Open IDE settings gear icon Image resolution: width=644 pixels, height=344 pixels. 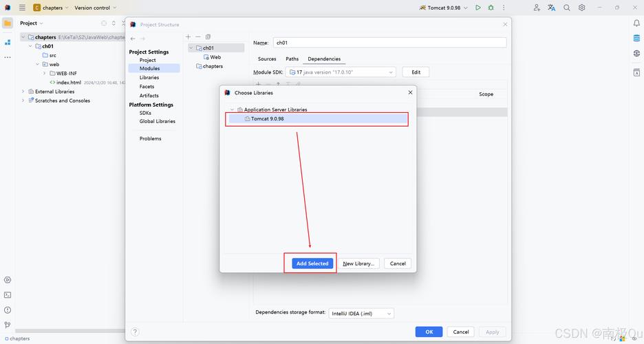point(582,8)
